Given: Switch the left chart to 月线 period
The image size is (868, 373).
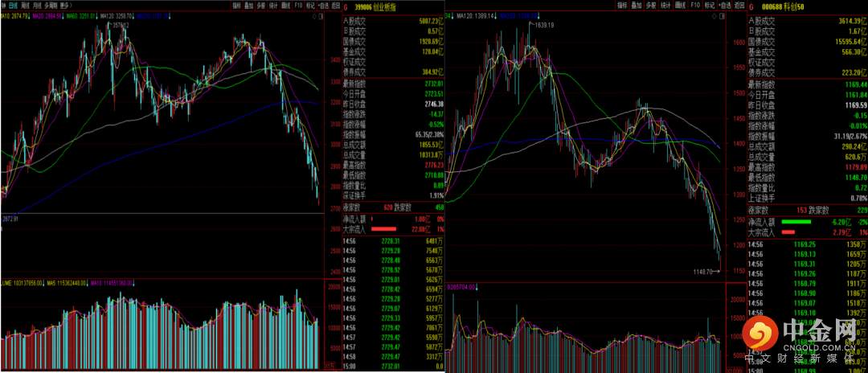Looking at the screenshot, I should pos(37,6).
